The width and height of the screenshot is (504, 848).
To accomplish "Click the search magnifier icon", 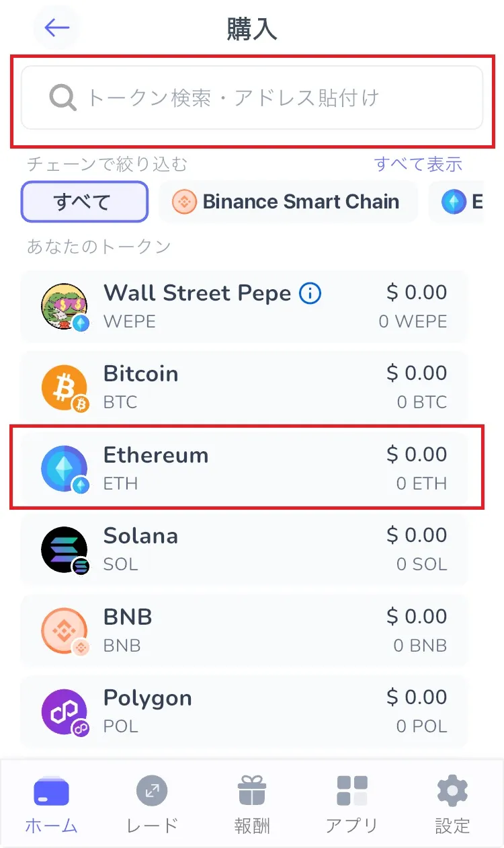I will [63, 98].
